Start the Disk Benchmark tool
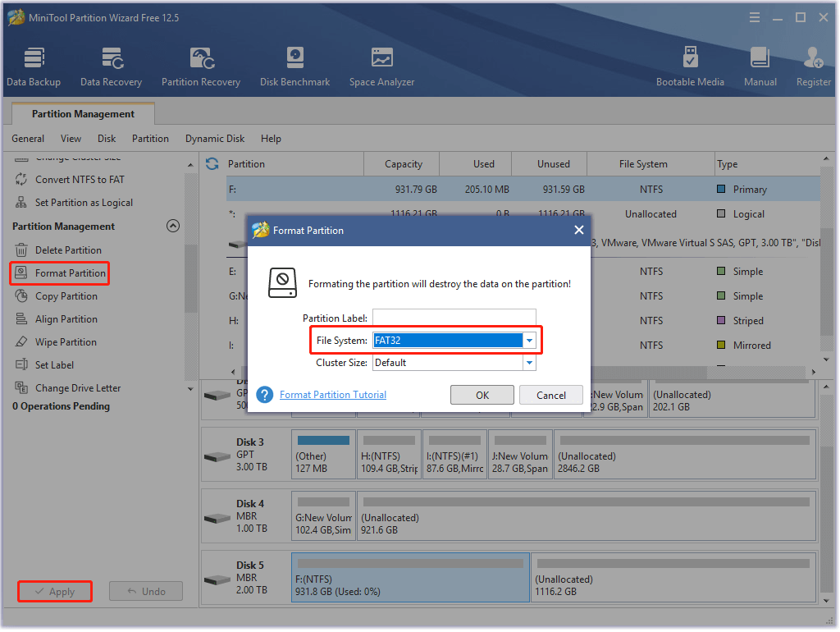 [x=294, y=65]
